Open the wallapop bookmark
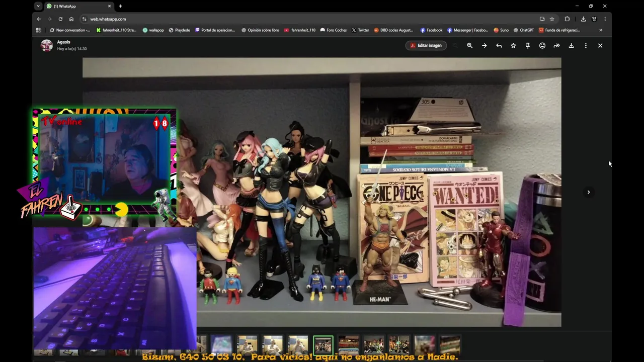Image resolution: width=644 pixels, height=362 pixels. [x=153, y=30]
